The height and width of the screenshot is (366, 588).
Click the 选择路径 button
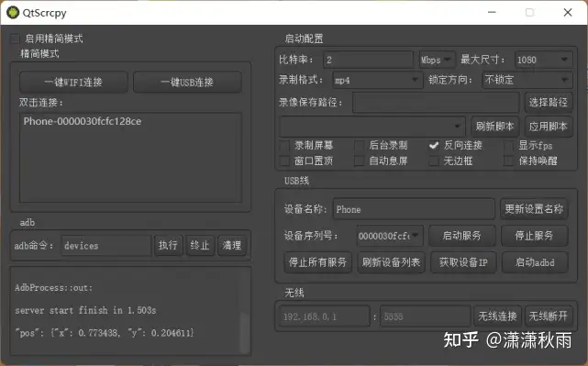549,102
